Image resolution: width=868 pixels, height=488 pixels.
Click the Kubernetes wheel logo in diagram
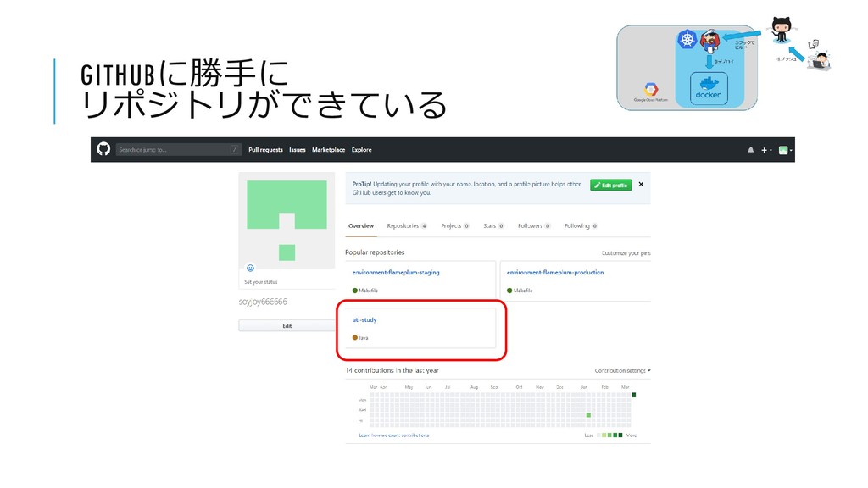coord(687,39)
